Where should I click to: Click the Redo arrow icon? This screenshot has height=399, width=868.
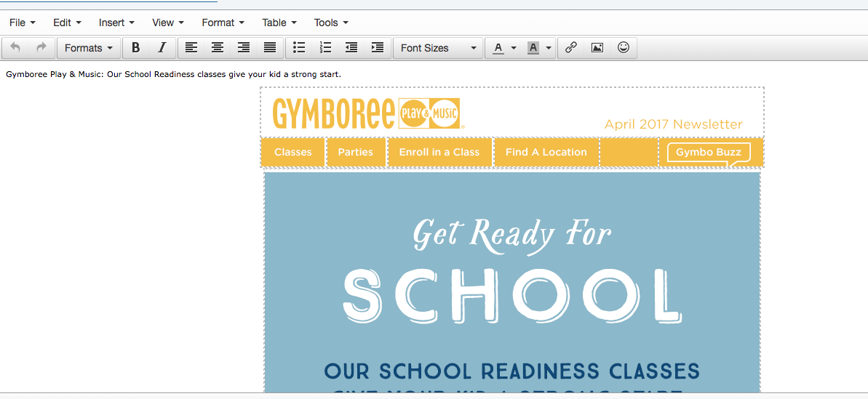tap(41, 48)
